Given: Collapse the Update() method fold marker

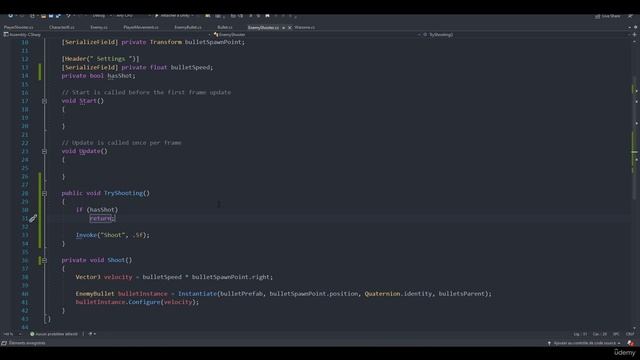Looking at the screenshot, I should pyautogui.click(x=44, y=151).
